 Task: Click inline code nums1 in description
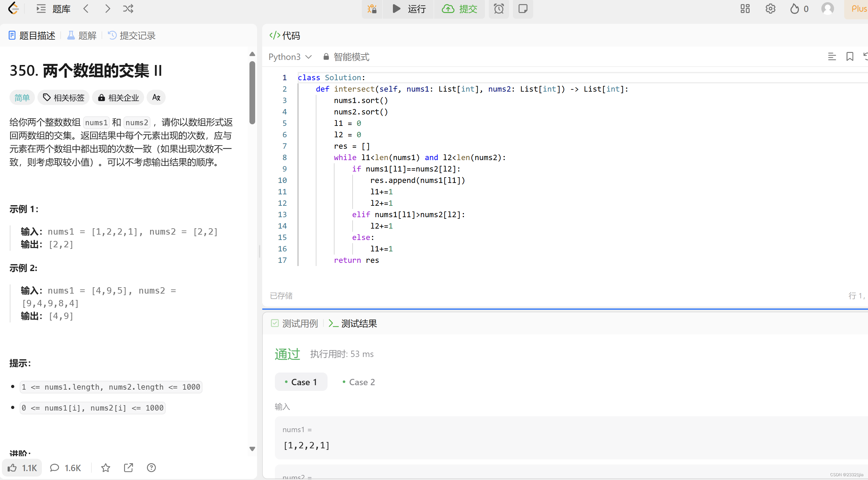[96, 122]
